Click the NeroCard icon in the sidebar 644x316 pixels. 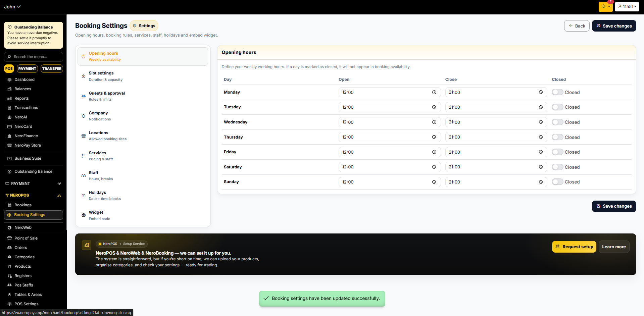(9, 127)
